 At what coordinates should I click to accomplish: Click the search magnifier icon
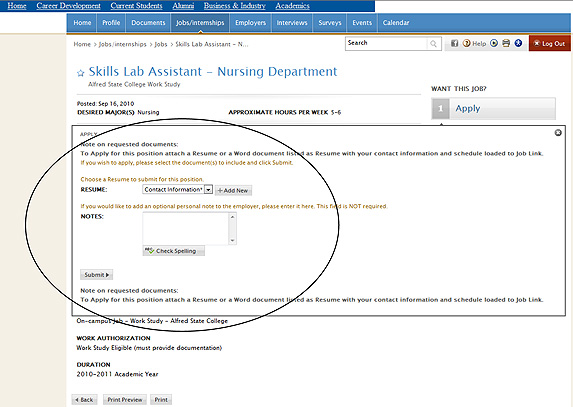pos(433,44)
